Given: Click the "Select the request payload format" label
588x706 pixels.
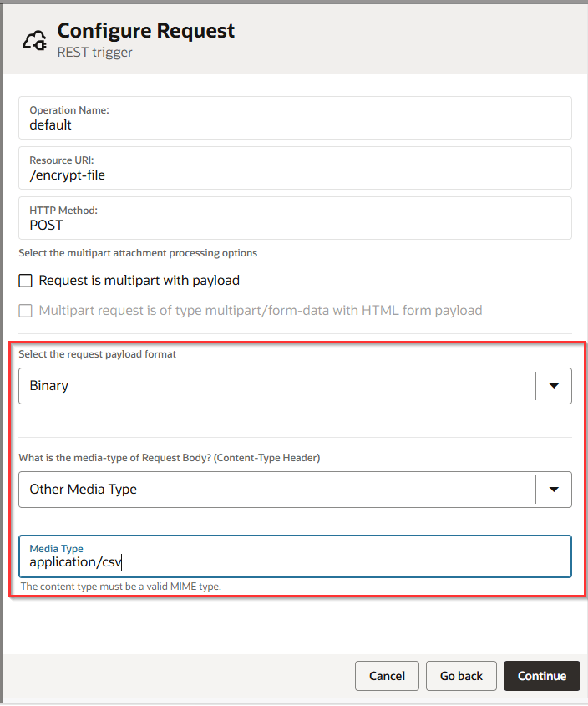Looking at the screenshot, I should pyautogui.click(x=98, y=354).
